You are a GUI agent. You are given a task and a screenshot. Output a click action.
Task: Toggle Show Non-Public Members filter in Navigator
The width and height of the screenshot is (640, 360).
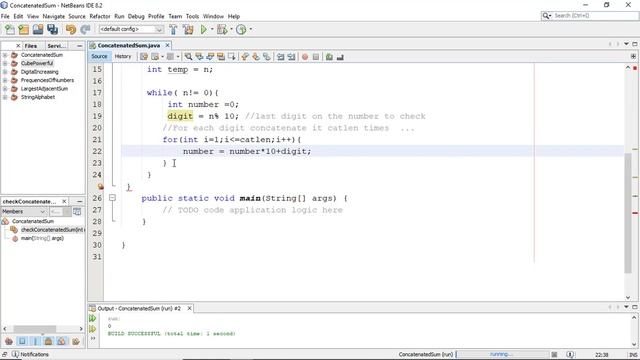tap(48, 341)
